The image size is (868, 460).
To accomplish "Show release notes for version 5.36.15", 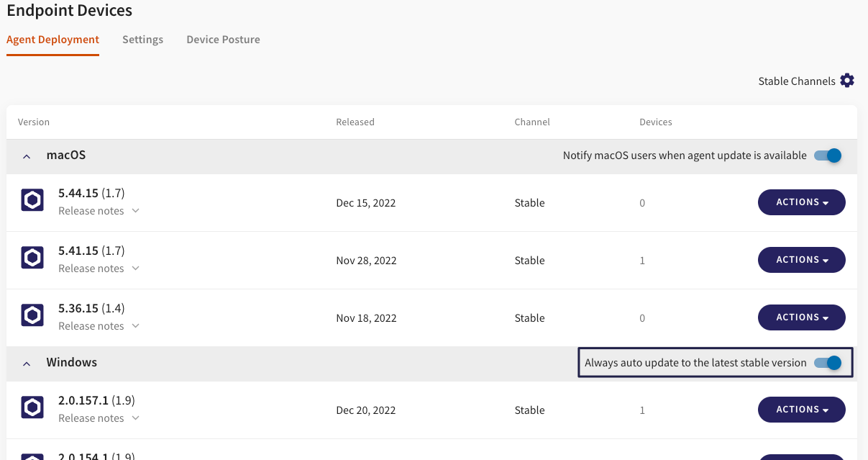I will point(99,326).
